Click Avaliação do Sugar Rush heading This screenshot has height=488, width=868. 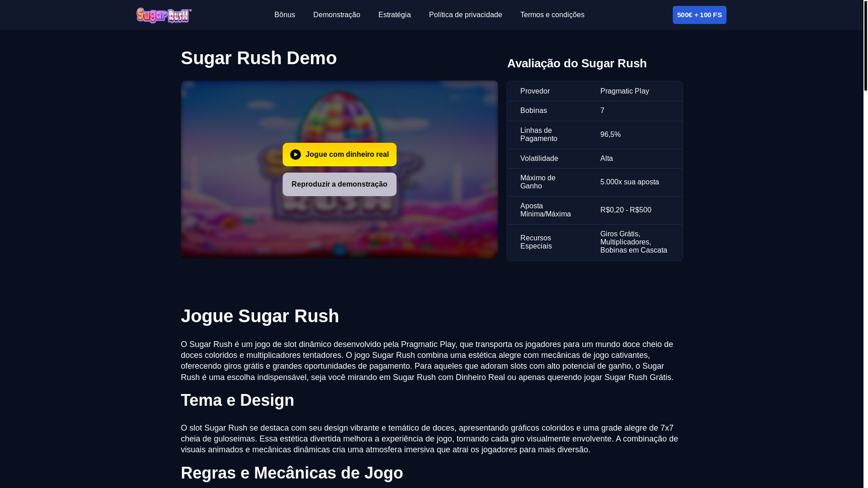[x=577, y=64]
